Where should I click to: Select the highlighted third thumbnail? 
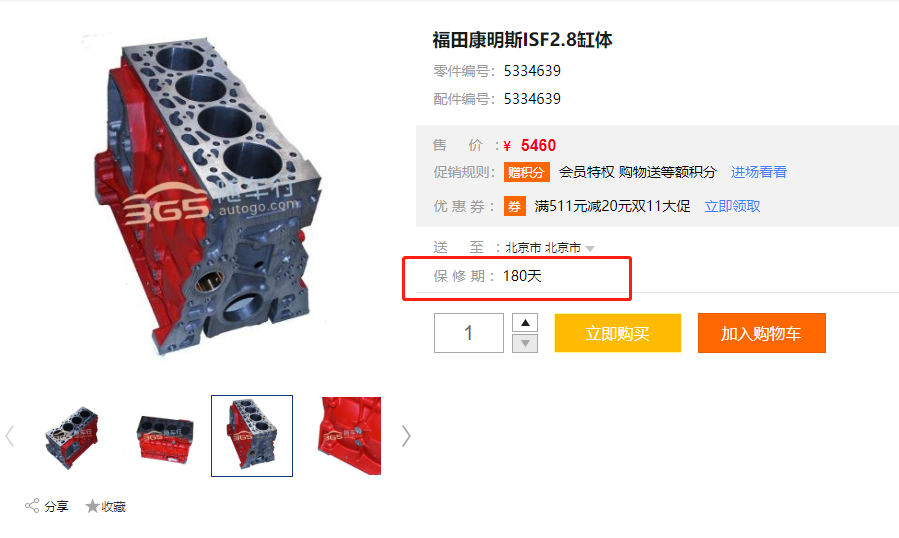(x=252, y=436)
